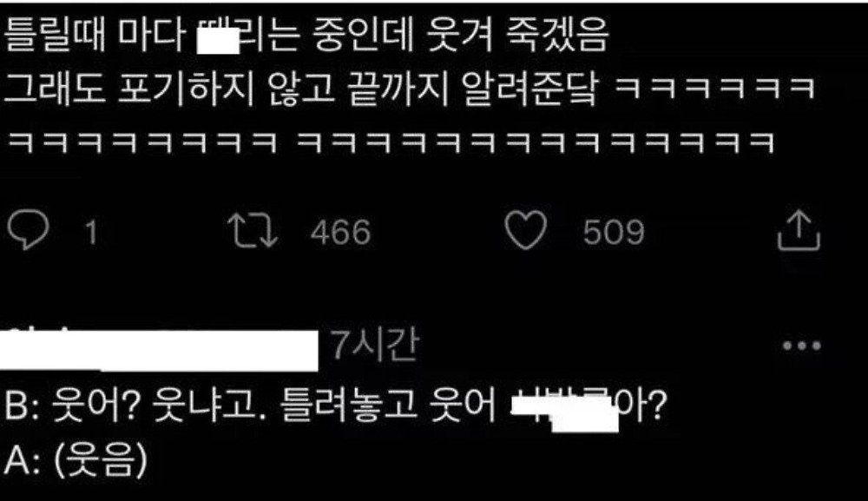Viewport: 868px width, 501px height.
Task: Open the 7시간 timestamp link
Action: coord(375,345)
